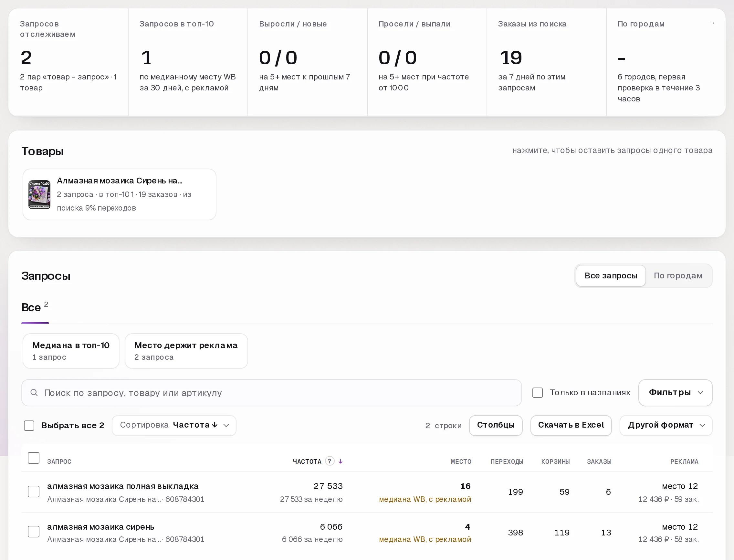Click the sort arrow next to Частота header

(341, 461)
